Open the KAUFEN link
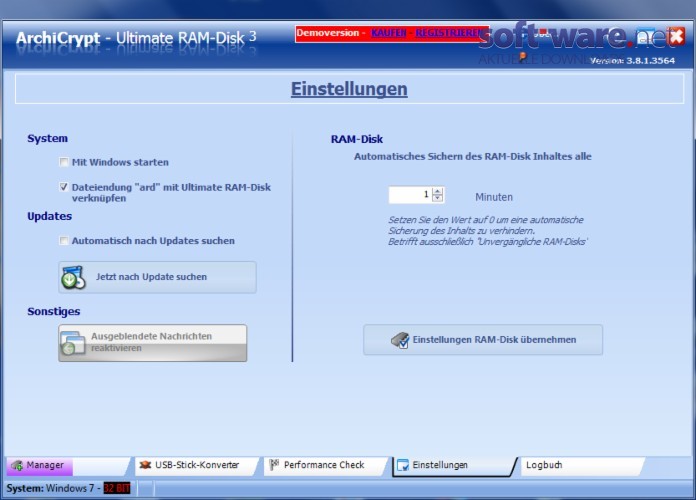The image size is (696, 500). 389,33
